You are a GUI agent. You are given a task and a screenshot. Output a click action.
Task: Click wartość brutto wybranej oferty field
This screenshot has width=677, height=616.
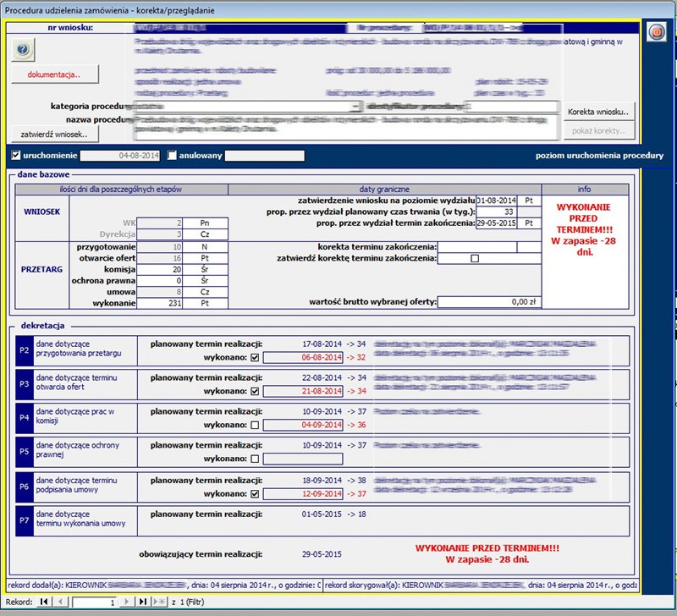click(x=489, y=302)
